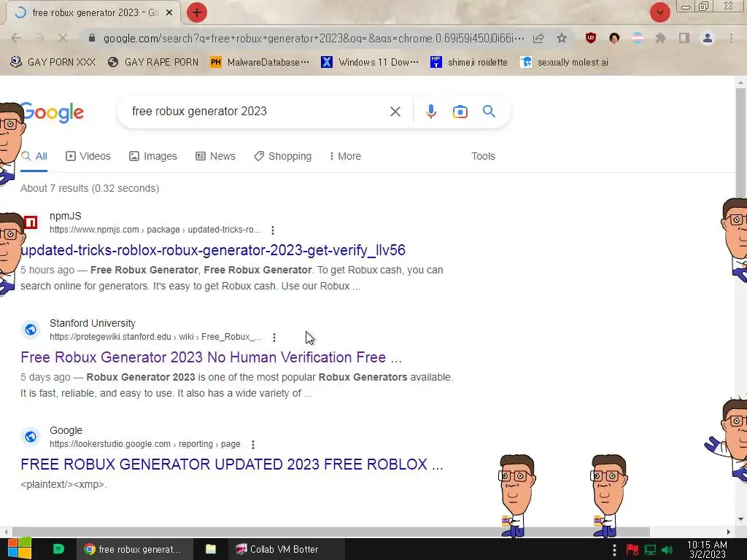This screenshot has height=560, width=747.
Task: Stop loading the page in Chrome's toolbar
Action: click(x=63, y=38)
